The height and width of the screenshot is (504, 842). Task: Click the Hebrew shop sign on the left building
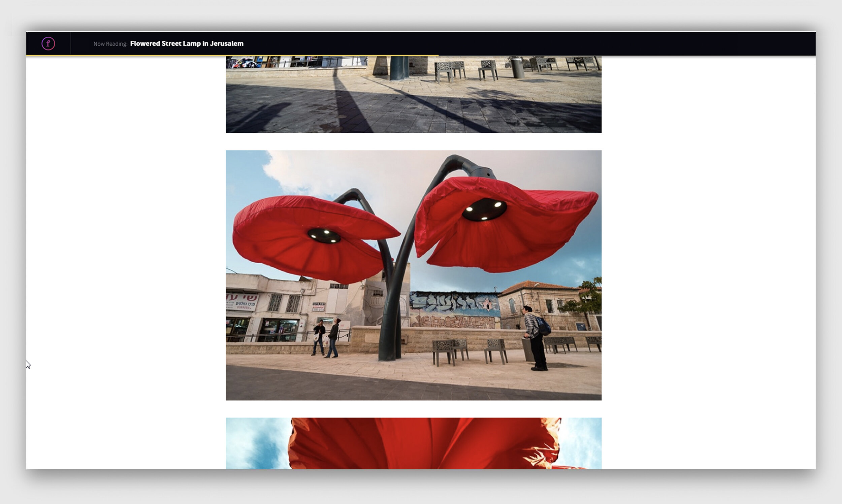[x=242, y=302]
